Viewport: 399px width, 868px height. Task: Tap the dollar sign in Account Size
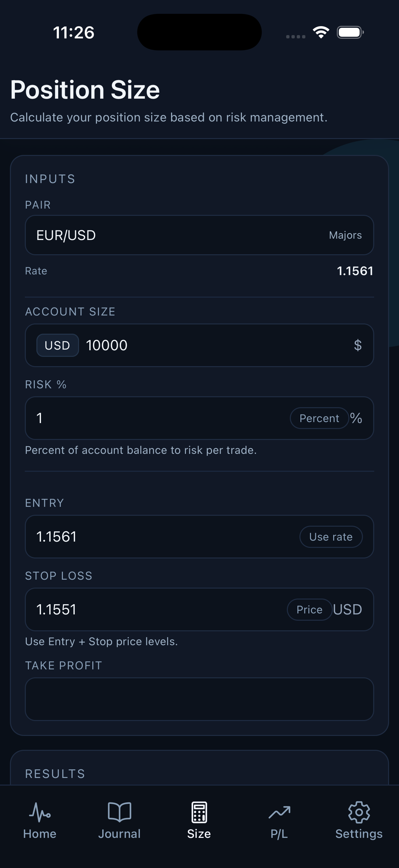click(358, 345)
